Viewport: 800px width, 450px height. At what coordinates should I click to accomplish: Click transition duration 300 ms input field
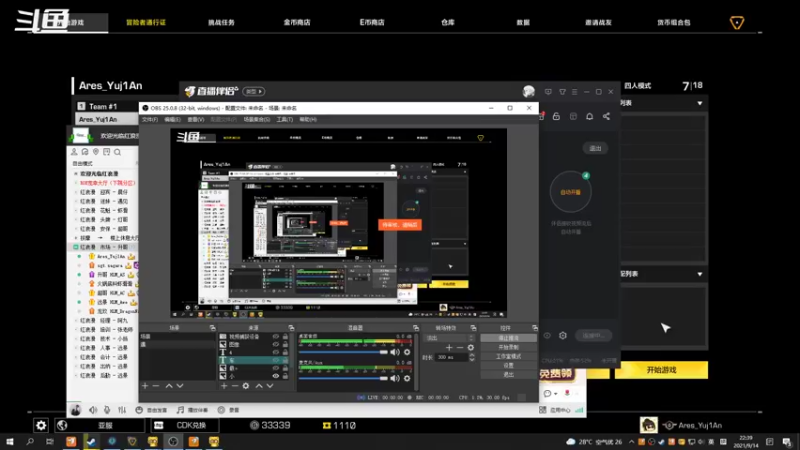pyautogui.click(x=451, y=357)
